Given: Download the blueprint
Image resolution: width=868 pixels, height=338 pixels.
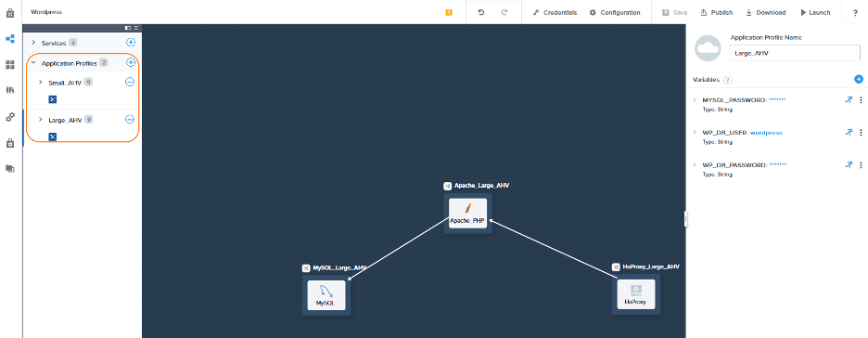Looking at the screenshot, I should tap(766, 12).
